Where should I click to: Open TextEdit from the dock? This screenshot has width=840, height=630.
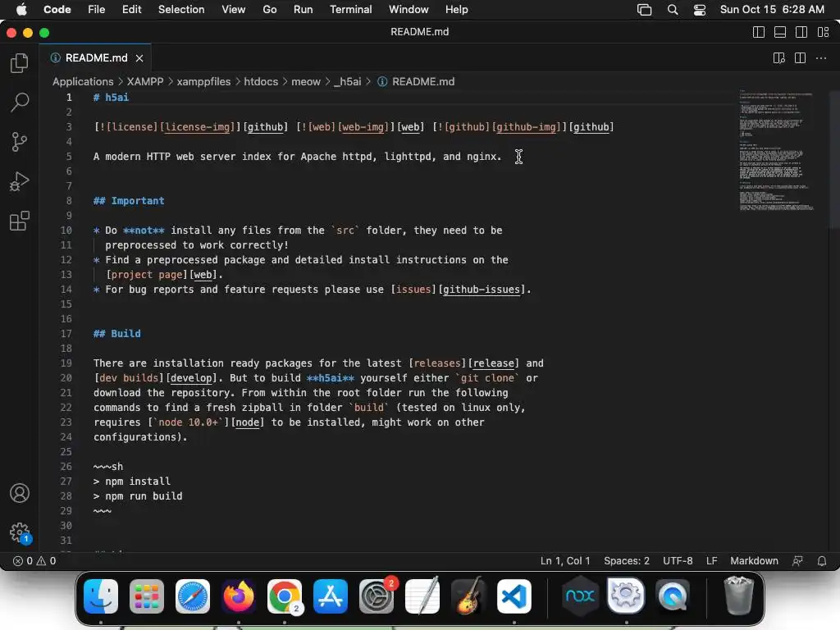coord(422,596)
